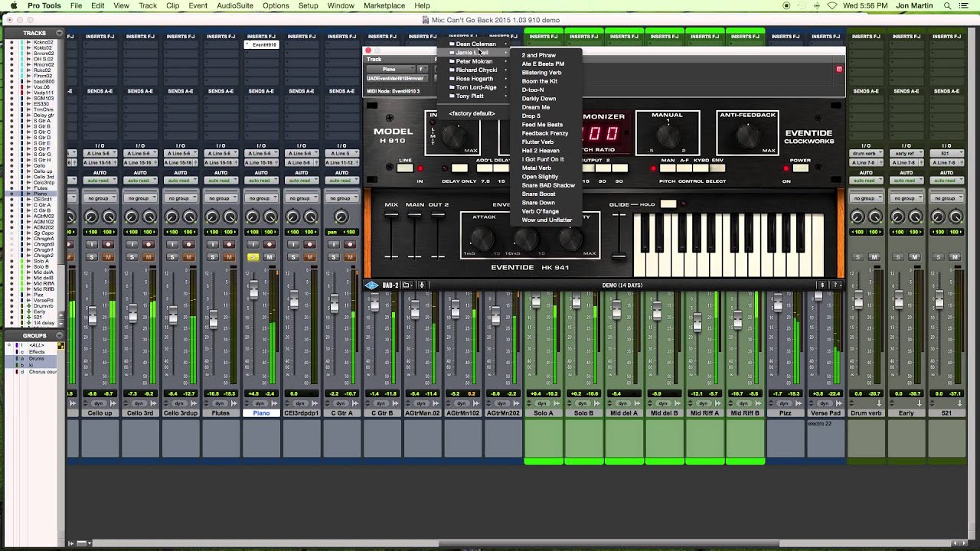The width and height of the screenshot is (980, 551).
Task: Select the KYBD pitch control switch
Action: (700, 168)
